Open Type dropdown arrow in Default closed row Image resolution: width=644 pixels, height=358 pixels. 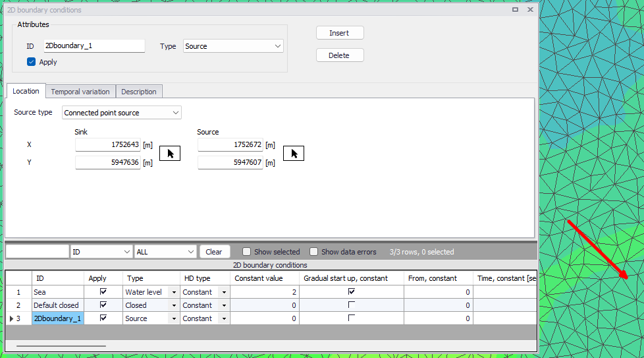tap(174, 305)
